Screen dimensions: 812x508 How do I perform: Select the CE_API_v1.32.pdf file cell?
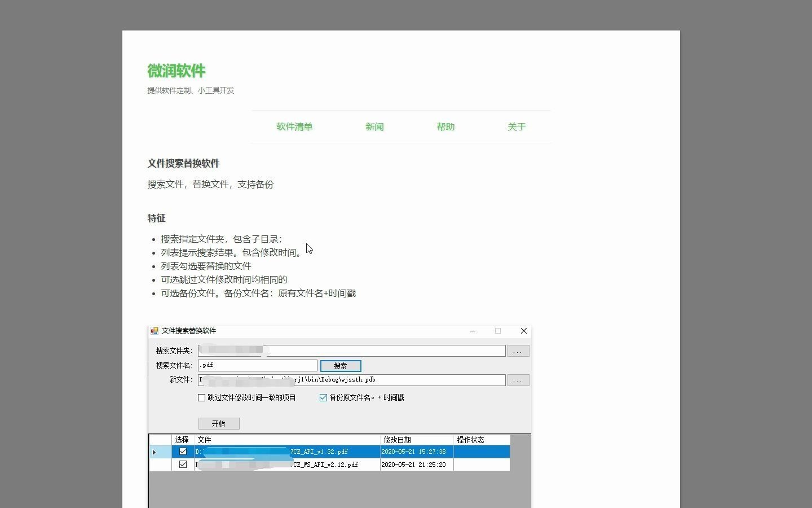(x=287, y=452)
